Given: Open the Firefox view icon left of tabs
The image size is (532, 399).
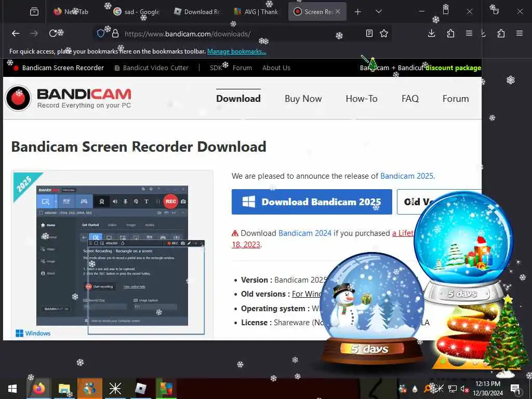Looking at the screenshot, I should click(34, 11).
